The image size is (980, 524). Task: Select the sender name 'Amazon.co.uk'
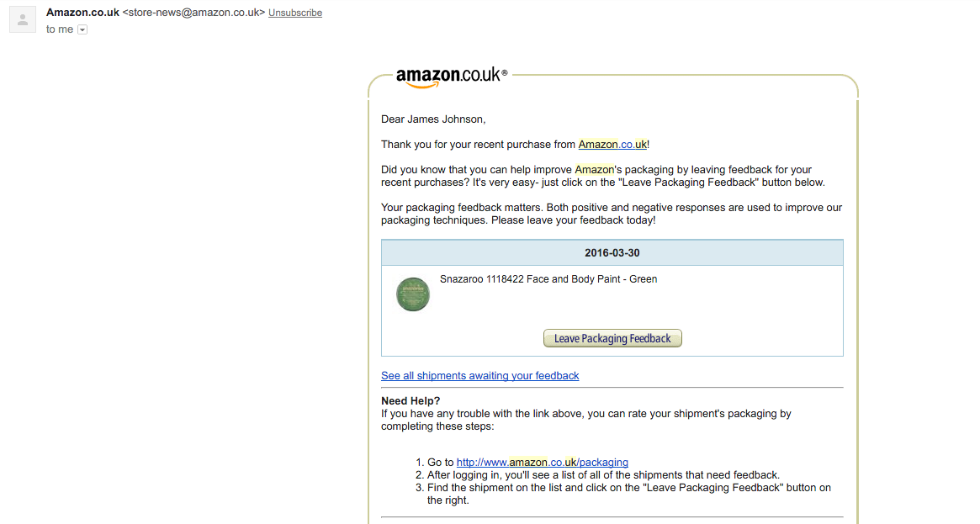82,12
